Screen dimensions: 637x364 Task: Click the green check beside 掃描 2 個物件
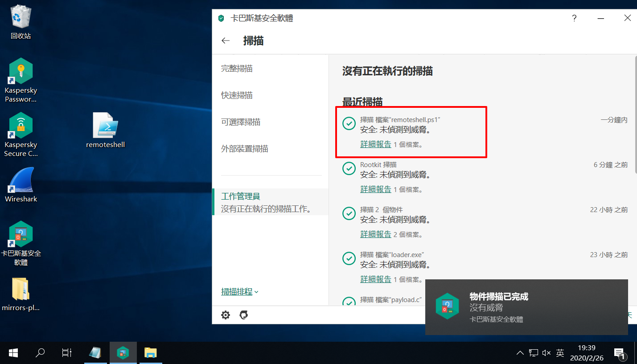pyautogui.click(x=349, y=213)
